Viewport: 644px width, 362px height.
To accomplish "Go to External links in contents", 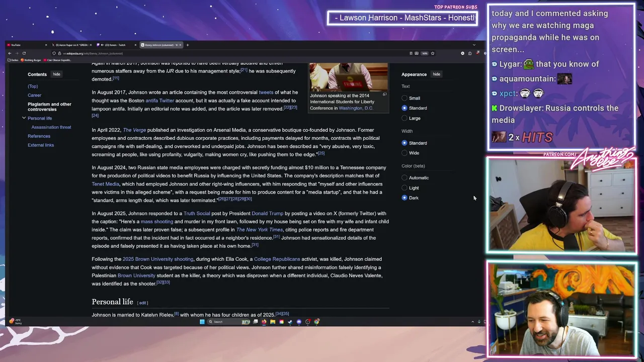I will point(41,145).
